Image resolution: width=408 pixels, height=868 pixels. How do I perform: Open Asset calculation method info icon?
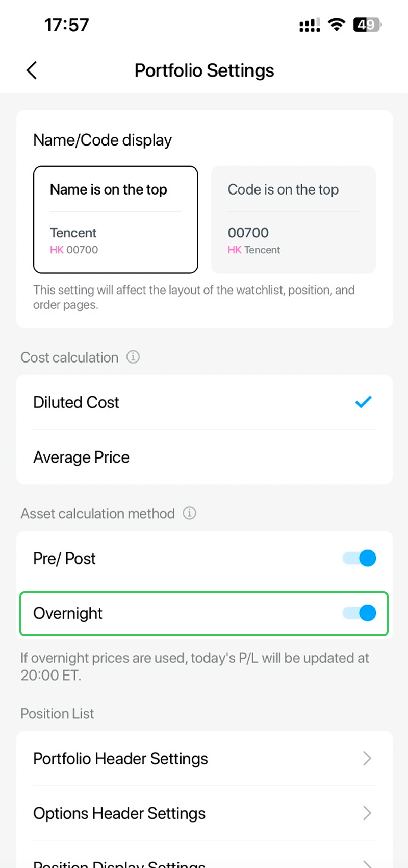189,513
